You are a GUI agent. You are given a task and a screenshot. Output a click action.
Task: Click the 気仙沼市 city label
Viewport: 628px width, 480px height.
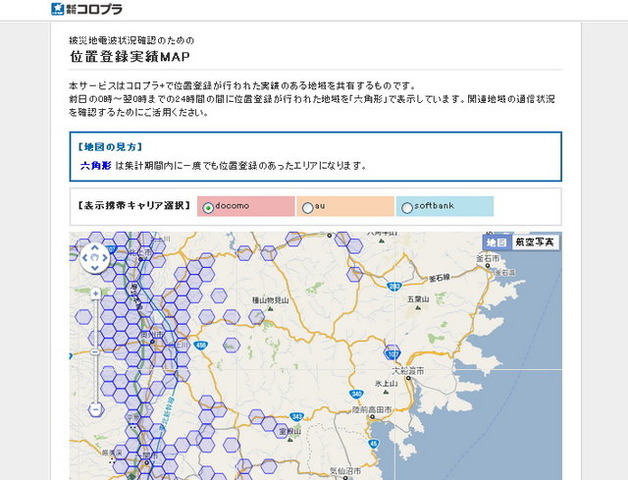click(345, 471)
